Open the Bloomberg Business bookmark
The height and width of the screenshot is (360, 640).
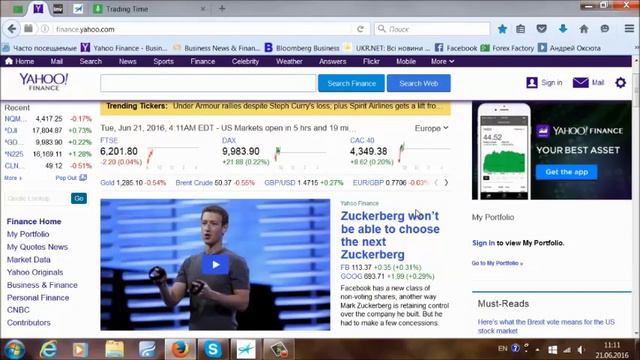(x=302, y=48)
